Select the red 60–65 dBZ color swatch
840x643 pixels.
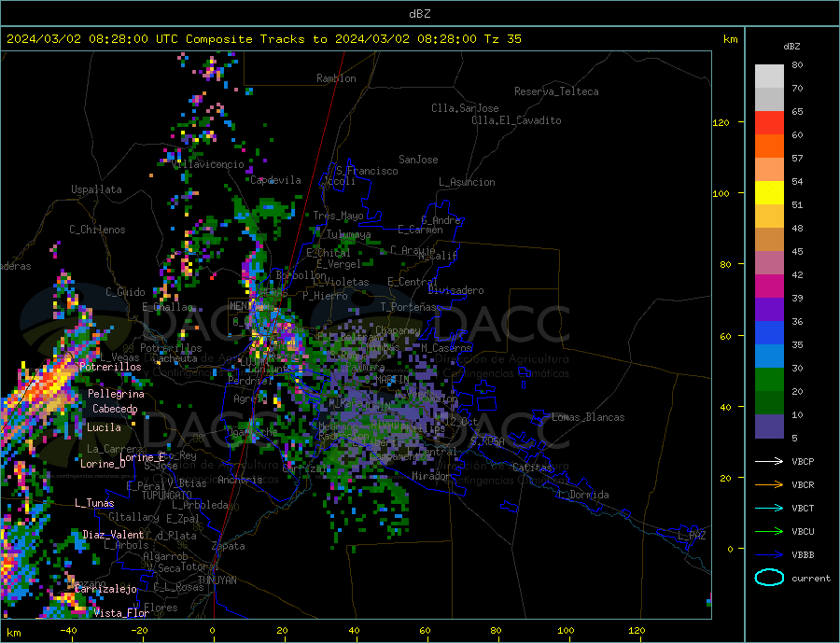769,122
